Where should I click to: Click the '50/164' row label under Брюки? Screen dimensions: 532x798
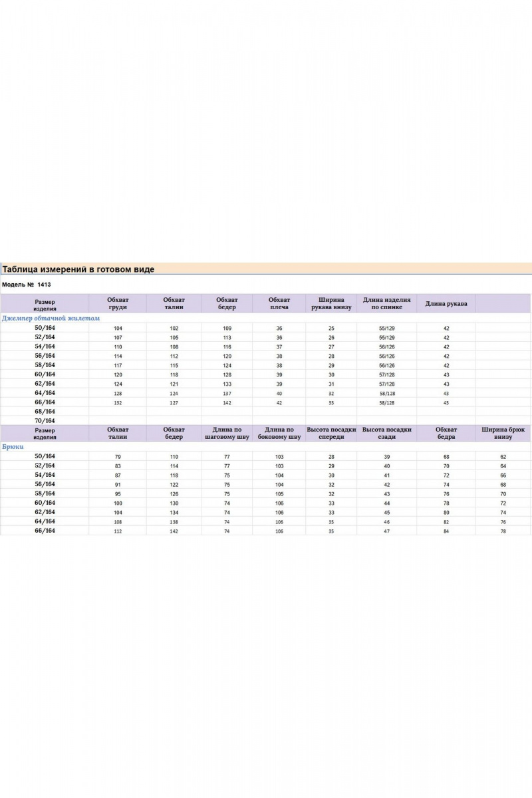click(x=45, y=457)
